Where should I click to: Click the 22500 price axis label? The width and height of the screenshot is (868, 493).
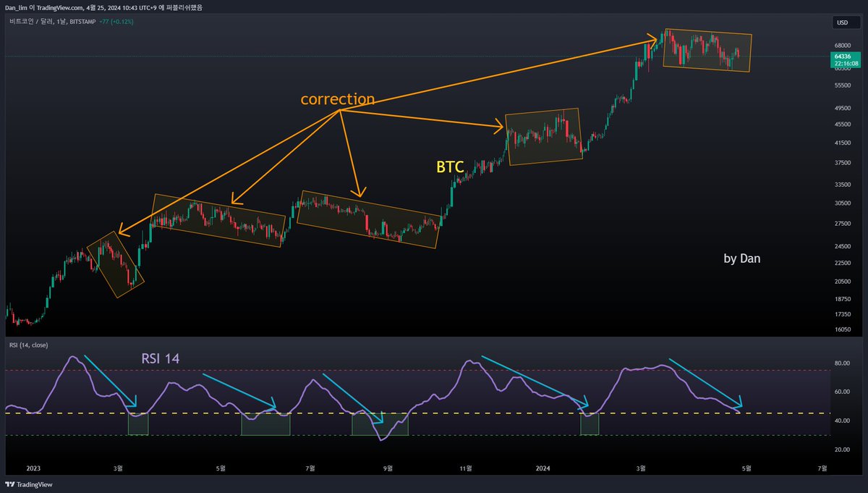click(x=841, y=263)
